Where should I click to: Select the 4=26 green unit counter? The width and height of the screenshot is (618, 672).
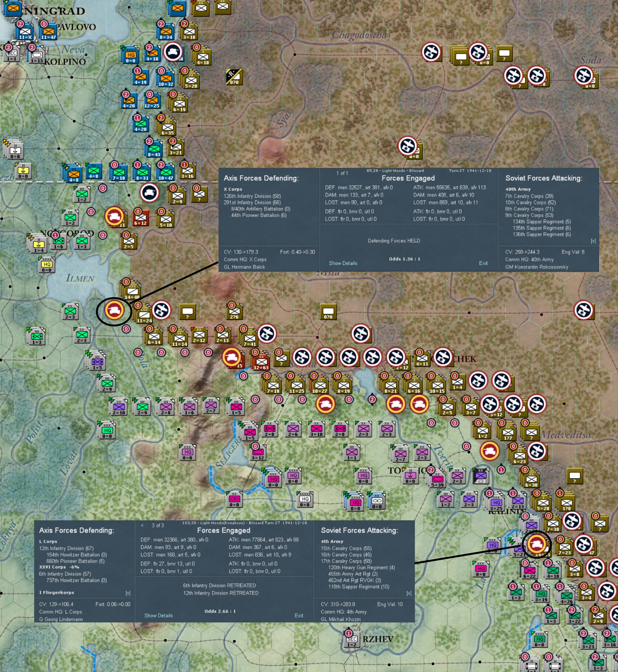[x=566, y=595]
